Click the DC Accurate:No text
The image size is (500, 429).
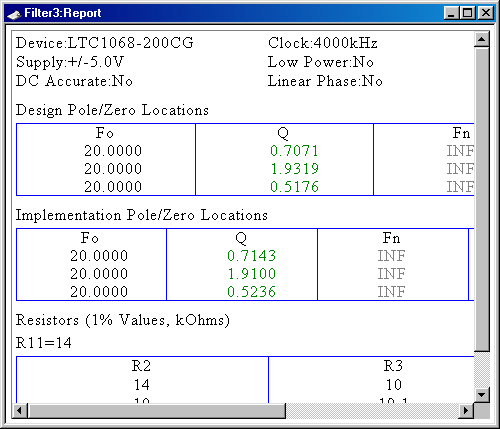74,81
